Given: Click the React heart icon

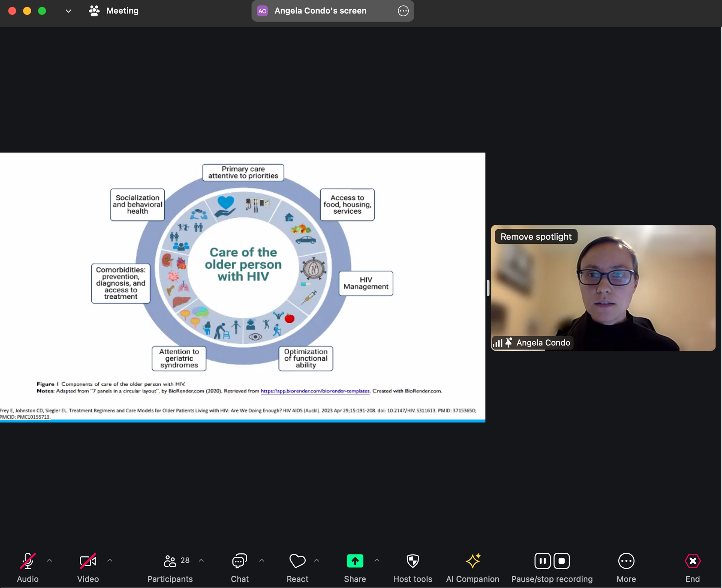Looking at the screenshot, I should coord(297,561).
